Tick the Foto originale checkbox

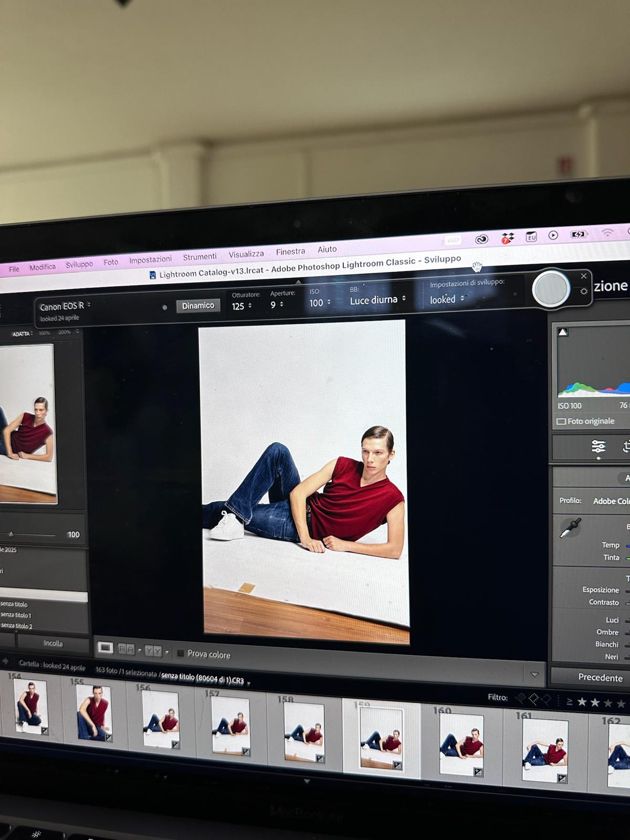click(x=561, y=422)
